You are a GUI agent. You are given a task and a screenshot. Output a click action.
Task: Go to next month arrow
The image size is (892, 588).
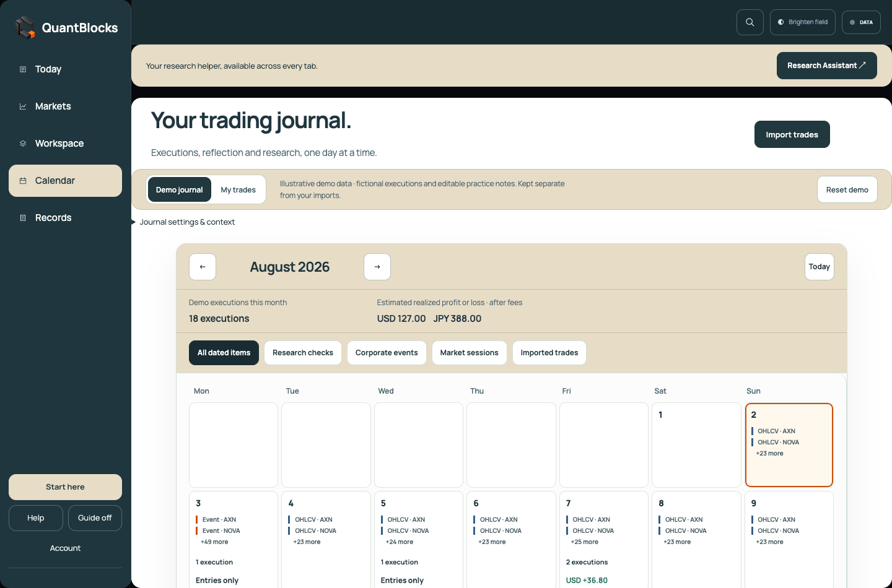[x=377, y=267]
